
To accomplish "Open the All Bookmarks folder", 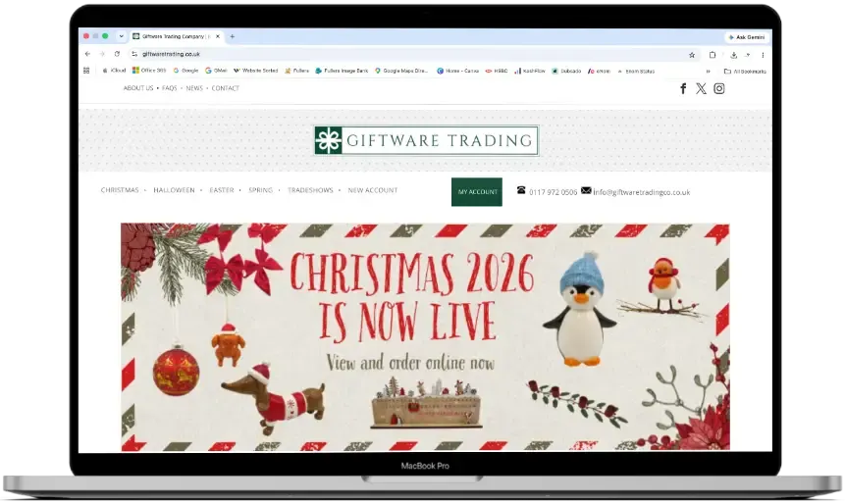I will tap(745, 71).
